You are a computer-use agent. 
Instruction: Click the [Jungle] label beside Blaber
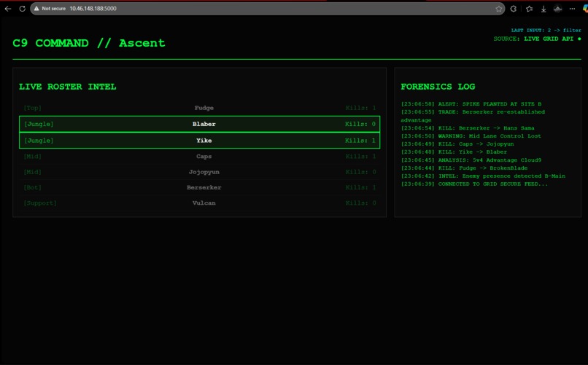[39, 124]
